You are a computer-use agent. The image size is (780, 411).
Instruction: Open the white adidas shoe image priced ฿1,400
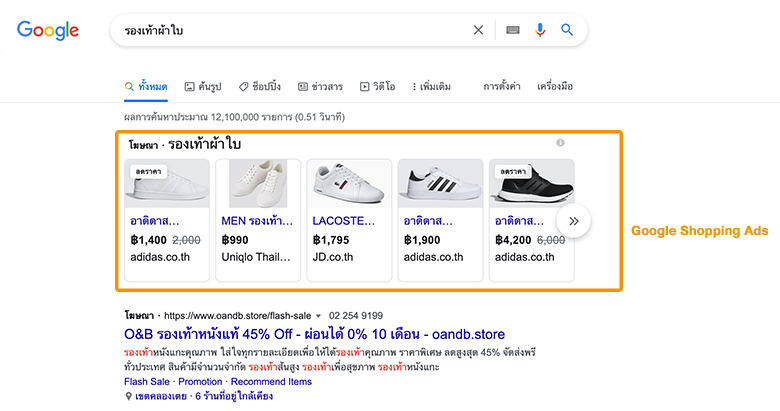click(167, 184)
